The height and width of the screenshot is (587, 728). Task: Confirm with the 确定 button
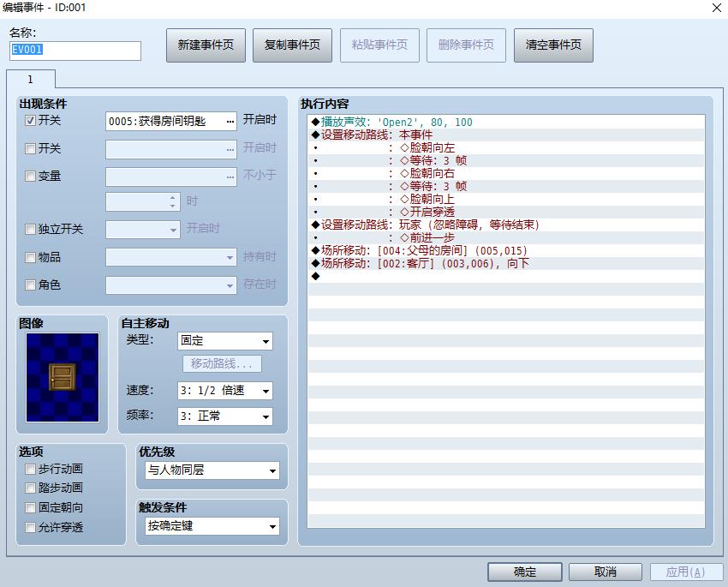[x=525, y=572]
